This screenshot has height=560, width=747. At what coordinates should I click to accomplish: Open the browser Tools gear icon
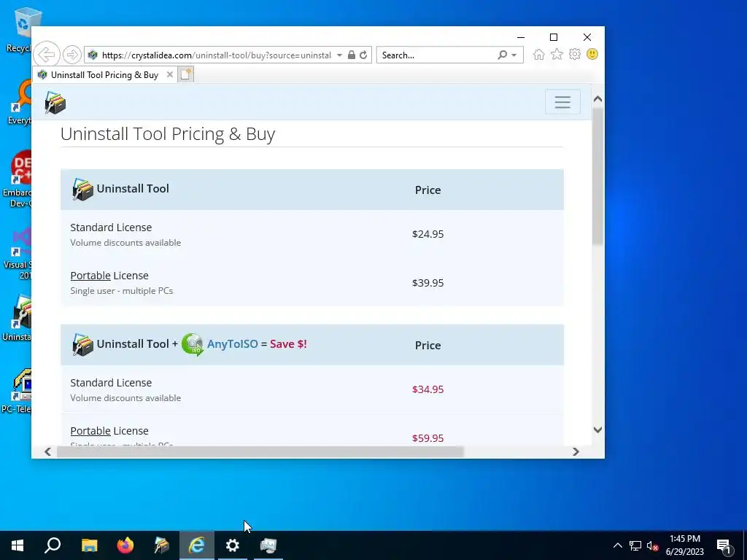(575, 54)
